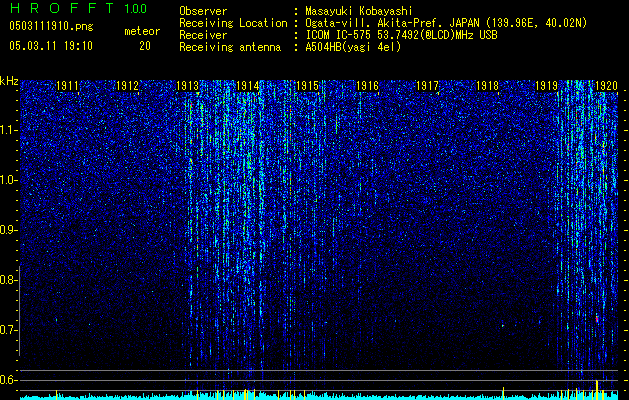Viewport: 629px width, 400px height.
Task: Click the kHz axis unit label
Action: [9, 81]
